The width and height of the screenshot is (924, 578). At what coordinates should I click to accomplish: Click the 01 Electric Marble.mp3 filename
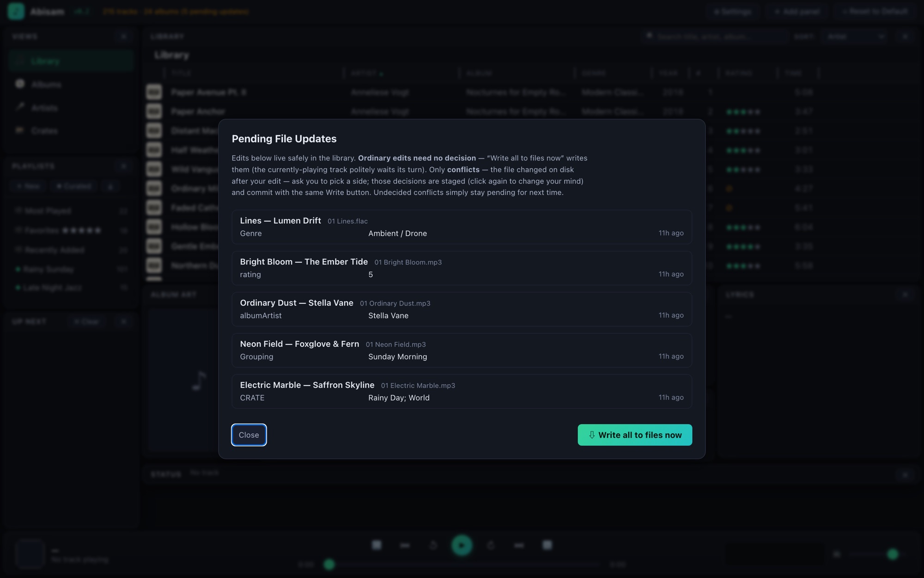point(418,386)
